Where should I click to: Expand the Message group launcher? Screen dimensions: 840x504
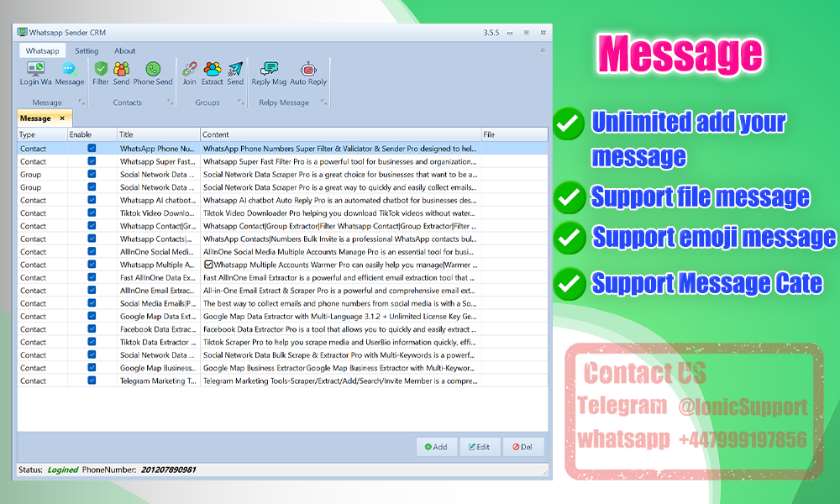[x=81, y=102]
